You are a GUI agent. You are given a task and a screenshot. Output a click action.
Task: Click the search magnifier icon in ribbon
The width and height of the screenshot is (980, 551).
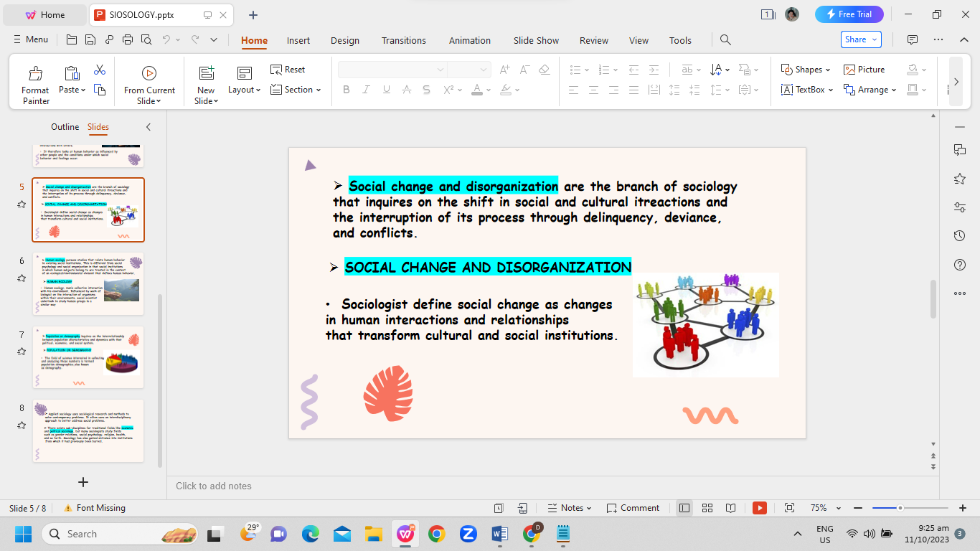(x=725, y=40)
